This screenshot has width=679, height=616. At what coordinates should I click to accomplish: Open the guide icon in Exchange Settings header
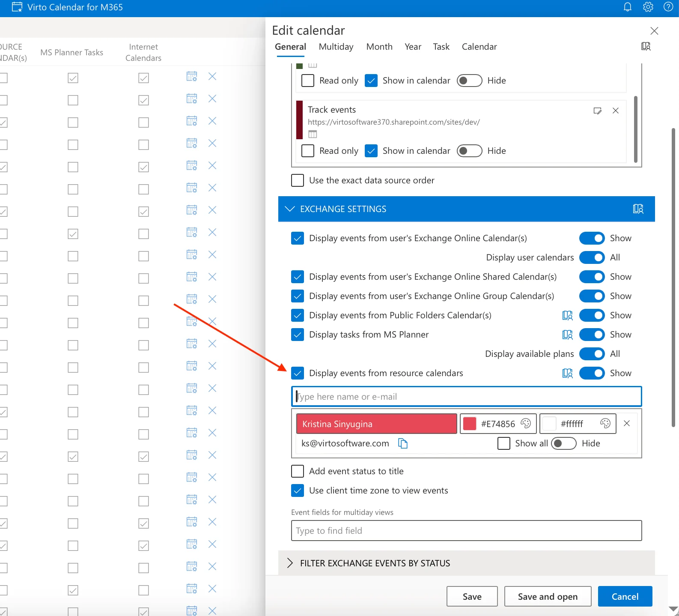[638, 209]
